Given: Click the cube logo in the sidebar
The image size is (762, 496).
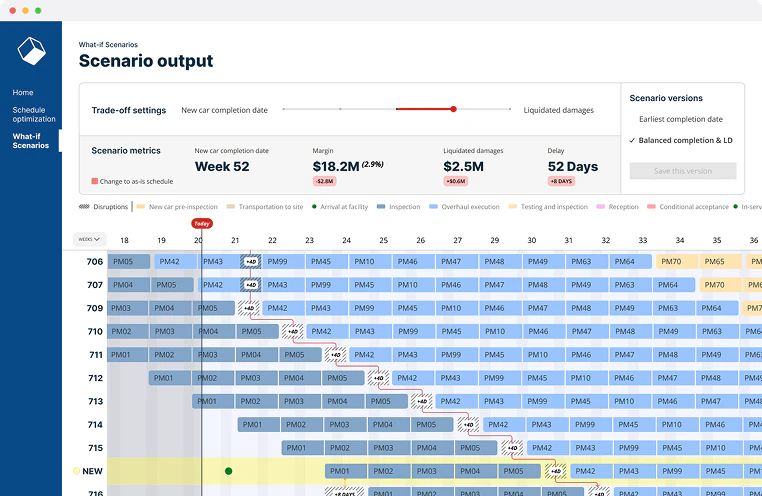Looking at the screenshot, I should pyautogui.click(x=32, y=51).
